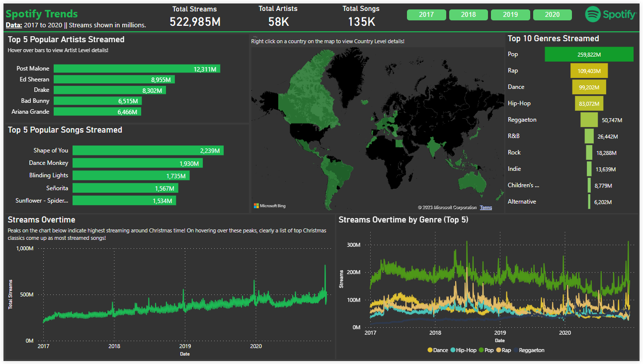Click the Total Streams 522,985M card
The width and height of the screenshot is (643, 364).
[x=195, y=16]
